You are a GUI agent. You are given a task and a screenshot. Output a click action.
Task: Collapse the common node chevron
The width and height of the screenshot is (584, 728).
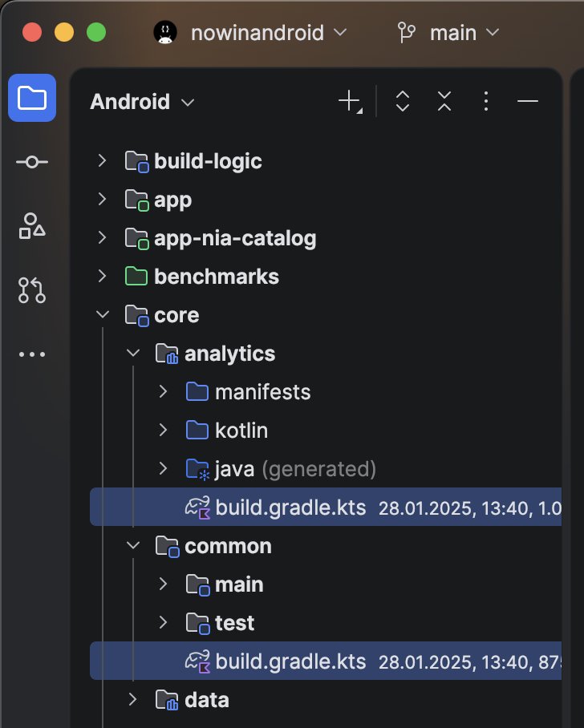pos(133,545)
